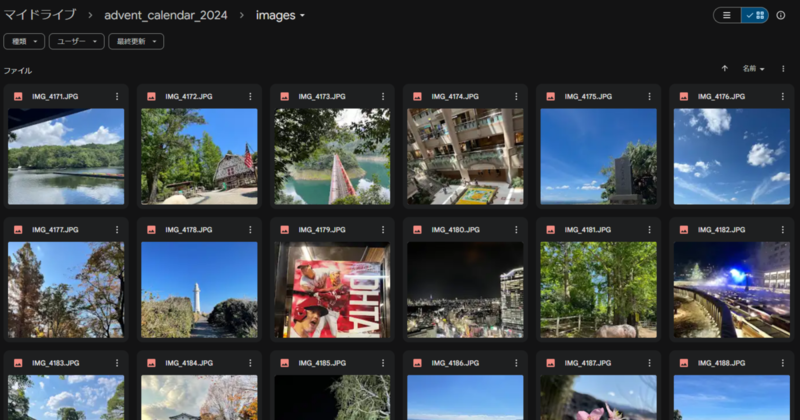This screenshot has height=420, width=800.
Task: Click the file name IMG_4187.JPG
Action: pos(588,363)
